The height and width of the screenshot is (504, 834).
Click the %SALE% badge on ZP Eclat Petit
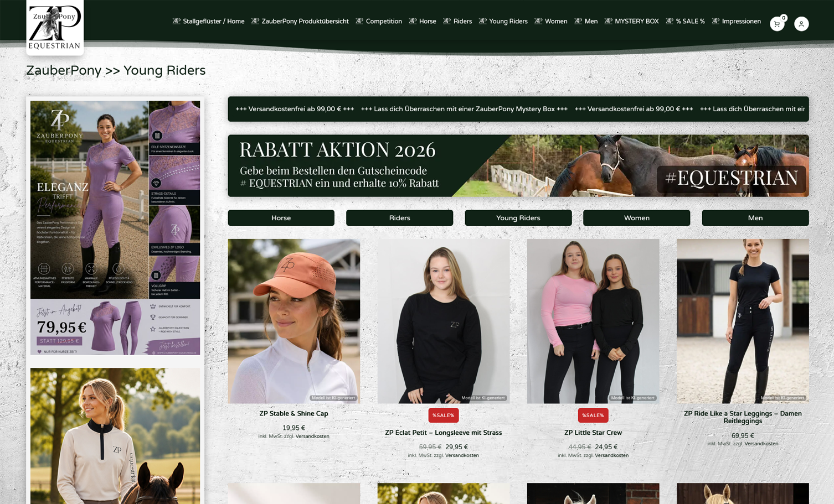(443, 415)
